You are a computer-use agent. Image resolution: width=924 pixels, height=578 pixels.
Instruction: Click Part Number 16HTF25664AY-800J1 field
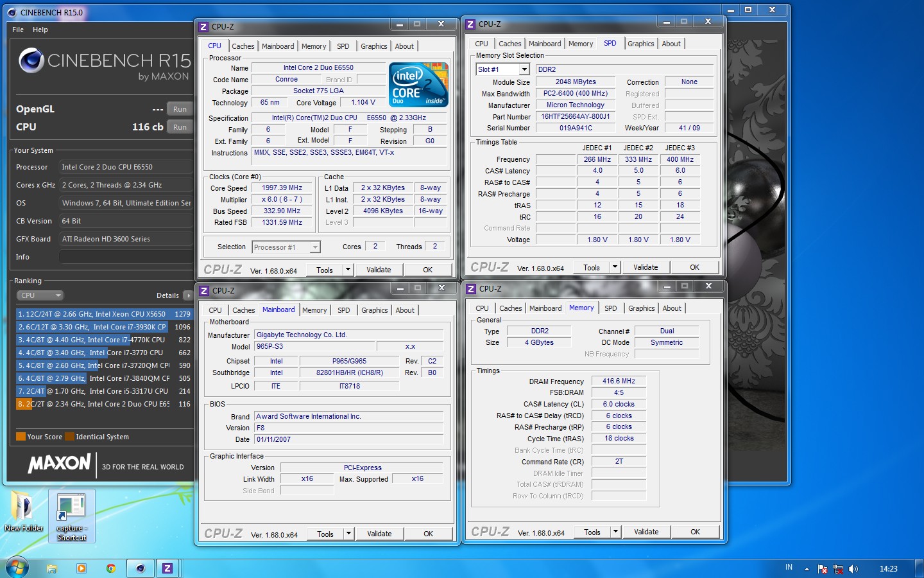point(576,117)
